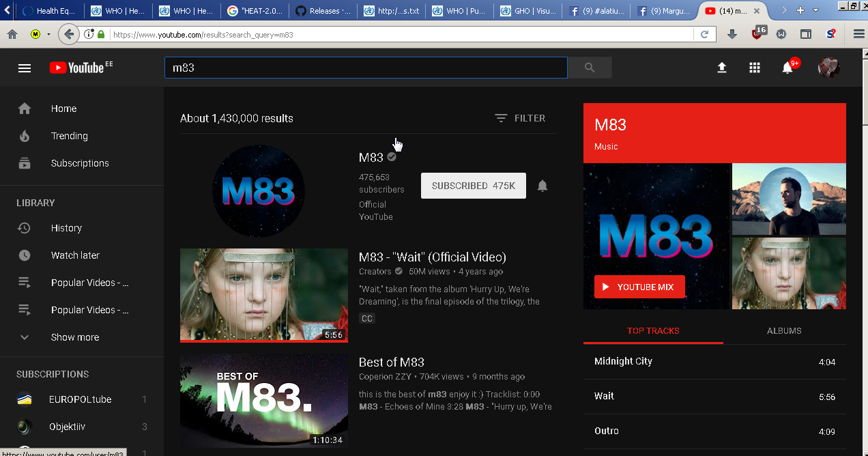
Task: Switch to the Albums tab
Action: click(784, 330)
